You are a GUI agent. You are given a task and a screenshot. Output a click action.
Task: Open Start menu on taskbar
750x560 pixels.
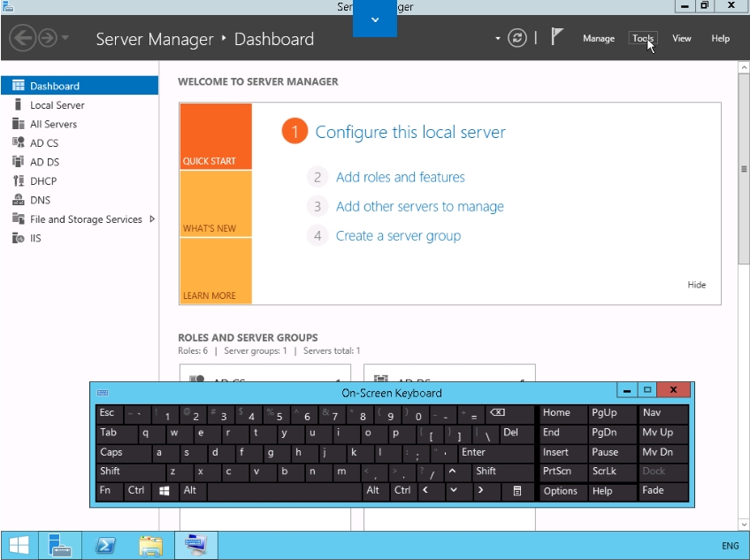(19, 545)
